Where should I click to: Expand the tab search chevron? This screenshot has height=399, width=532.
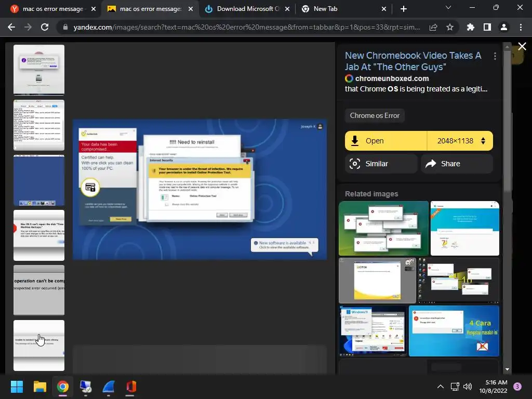[x=448, y=7]
